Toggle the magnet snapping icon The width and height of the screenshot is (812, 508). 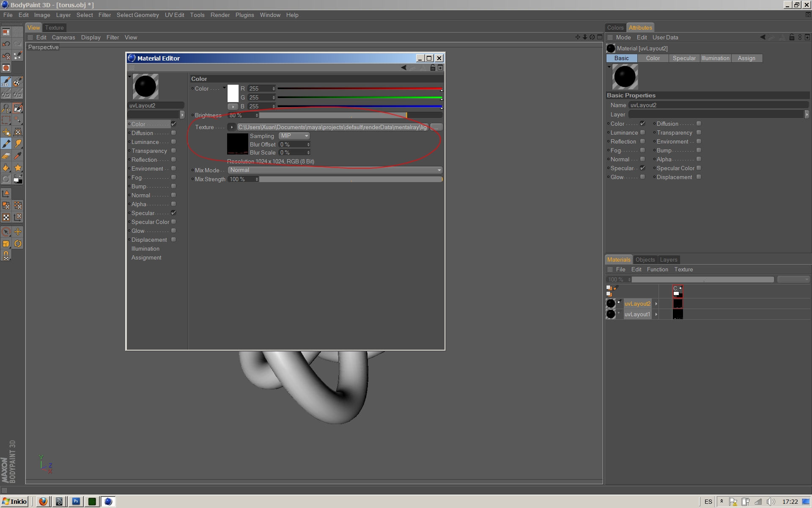click(6, 255)
